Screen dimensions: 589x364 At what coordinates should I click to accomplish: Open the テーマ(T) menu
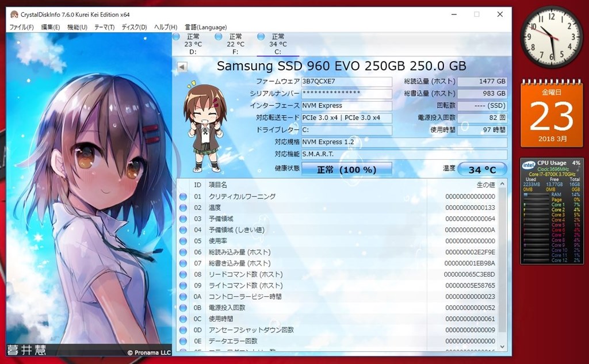pos(104,27)
